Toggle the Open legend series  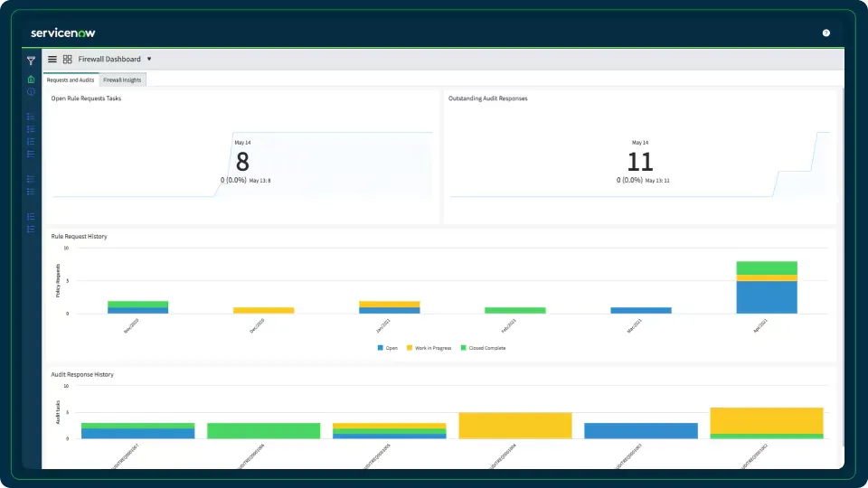coord(388,348)
